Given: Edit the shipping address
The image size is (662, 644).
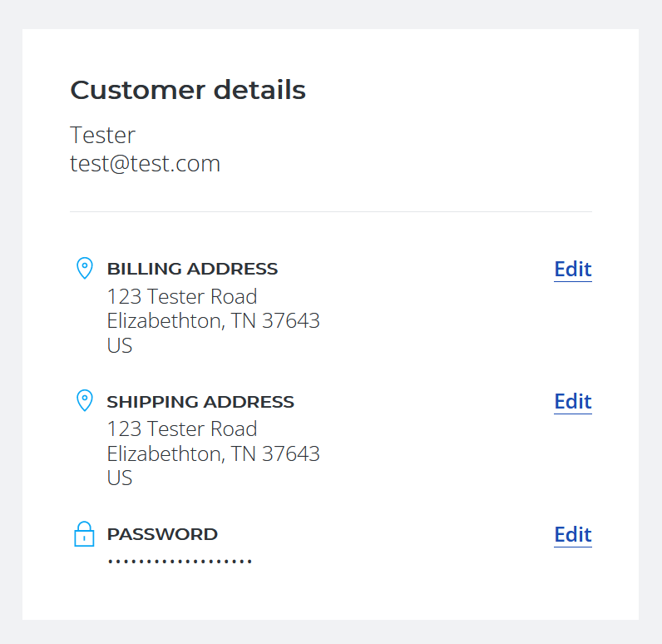Looking at the screenshot, I should click(x=573, y=402).
